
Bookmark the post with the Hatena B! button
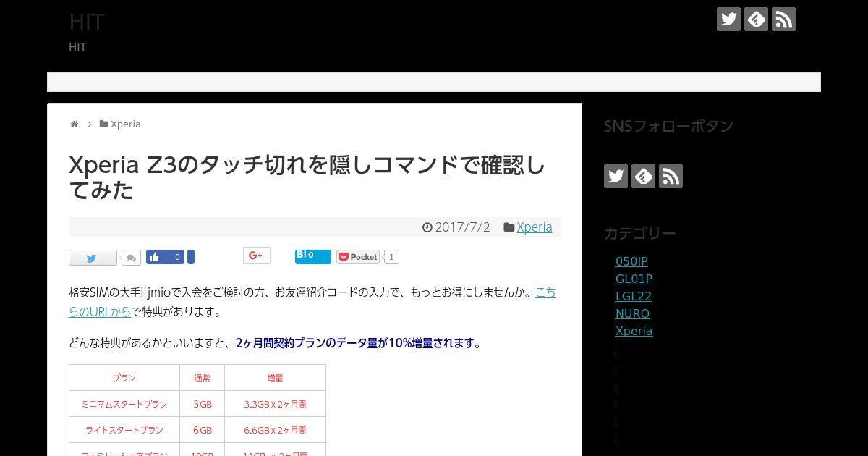coord(312,256)
